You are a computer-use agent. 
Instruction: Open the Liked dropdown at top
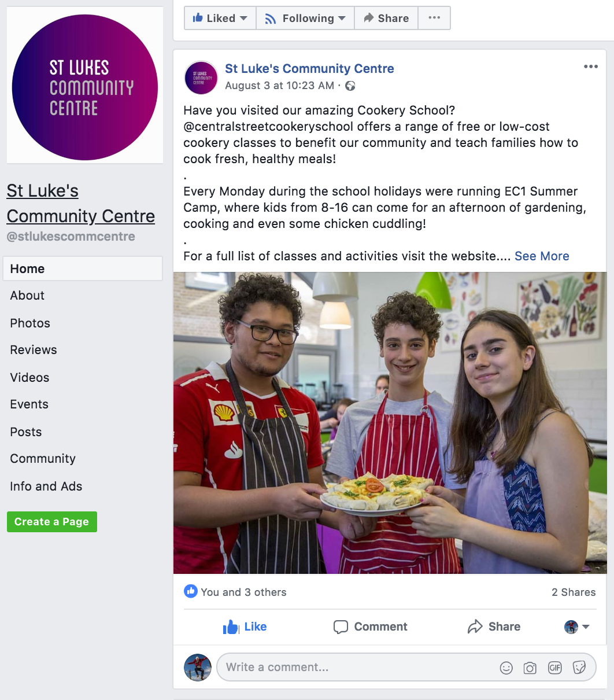[x=220, y=18]
